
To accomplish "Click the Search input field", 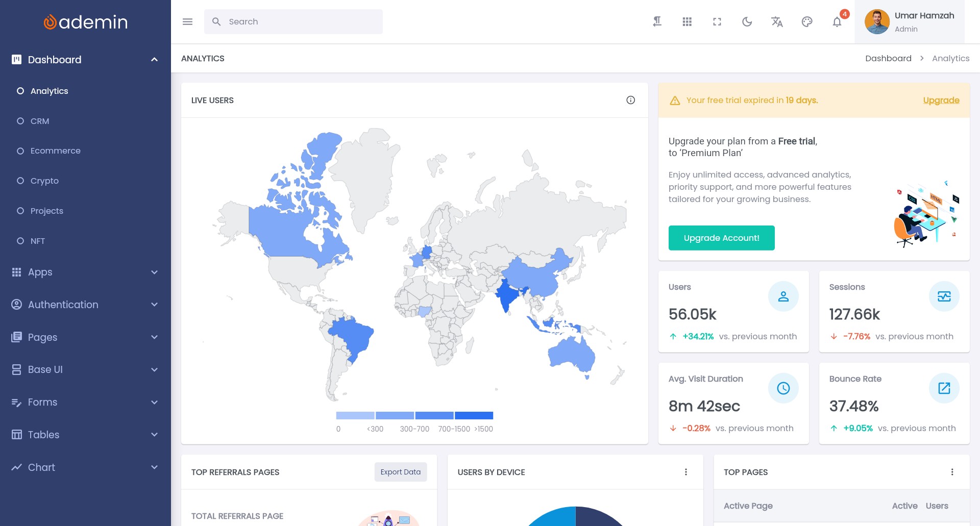I will pos(301,22).
